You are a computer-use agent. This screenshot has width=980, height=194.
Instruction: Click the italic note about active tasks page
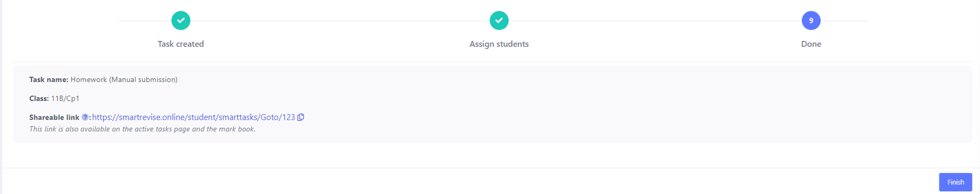pyautogui.click(x=142, y=129)
